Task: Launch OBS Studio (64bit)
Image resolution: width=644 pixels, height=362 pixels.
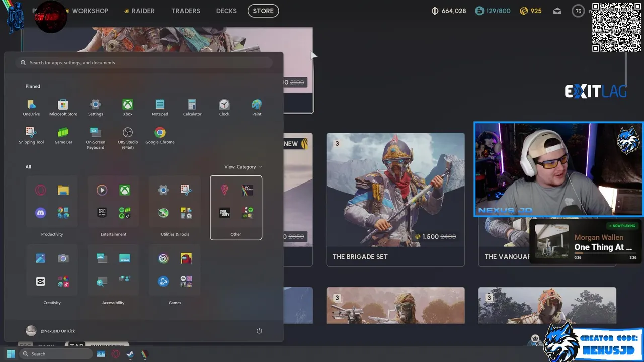Action: pyautogui.click(x=128, y=138)
